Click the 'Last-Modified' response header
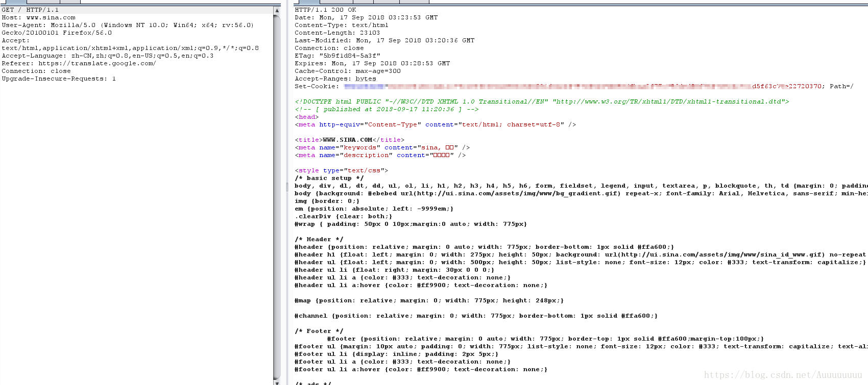Viewport: 868px width, 385px height. coord(384,40)
